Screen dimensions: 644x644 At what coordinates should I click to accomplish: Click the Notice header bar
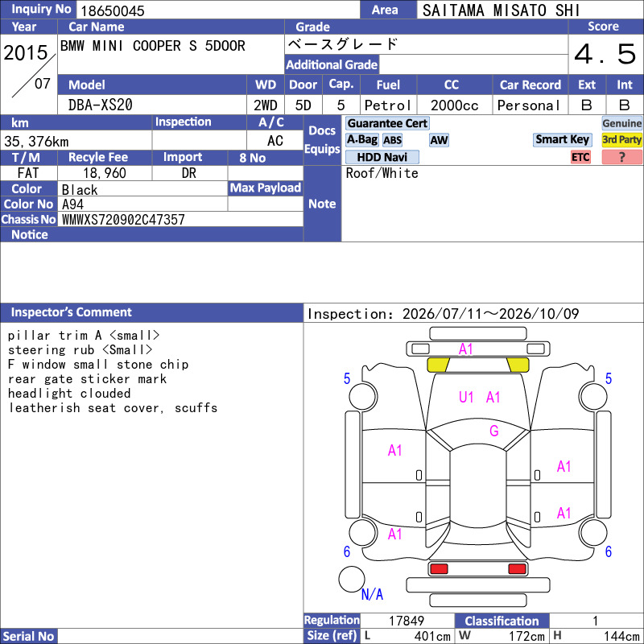coord(152,234)
